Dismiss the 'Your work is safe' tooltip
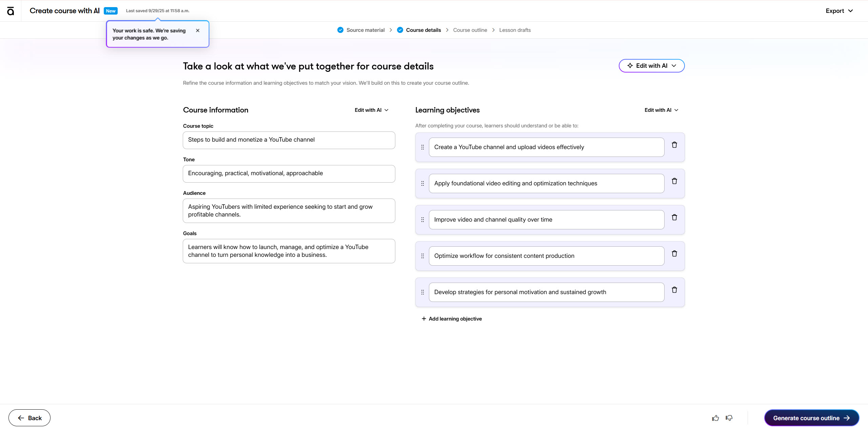 point(198,30)
